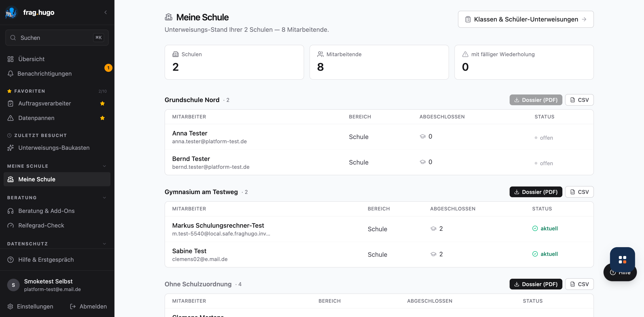Open Unterweisungs-Baukasten from recently visited
This screenshot has height=317, width=644.
click(x=57, y=148)
